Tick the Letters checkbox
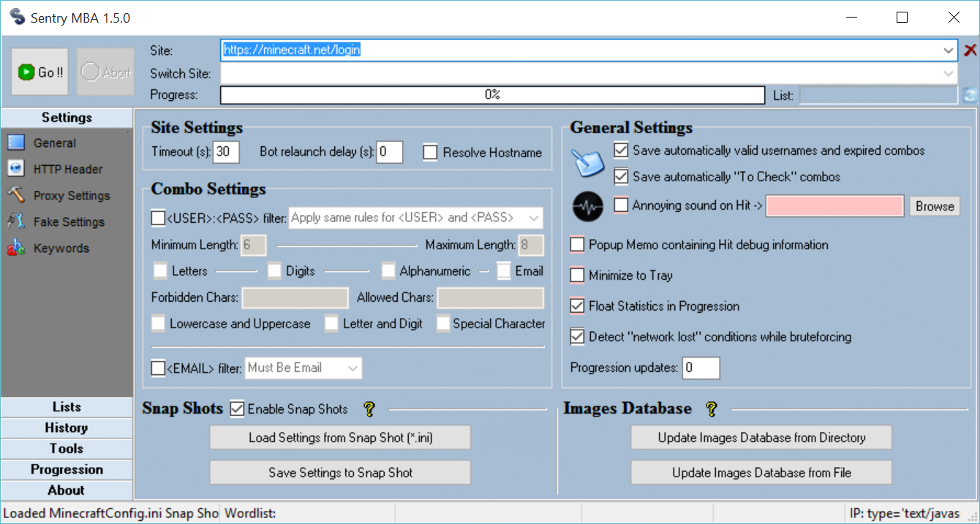Screen dimensions: 980x524 [x=160, y=271]
